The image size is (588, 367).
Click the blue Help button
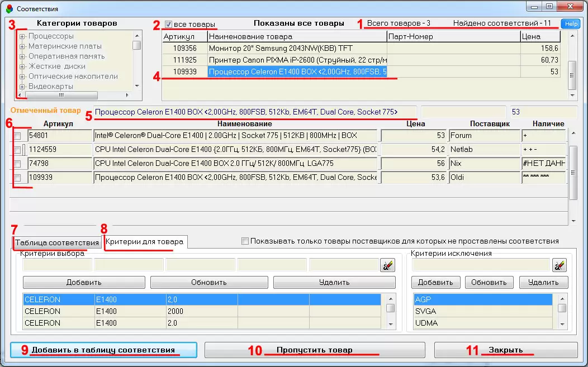point(571,24)
